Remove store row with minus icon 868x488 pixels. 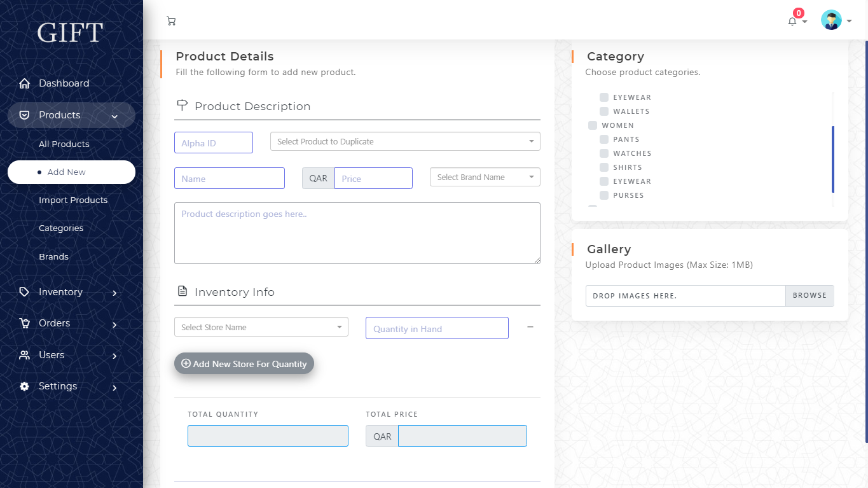coord(530,327)
